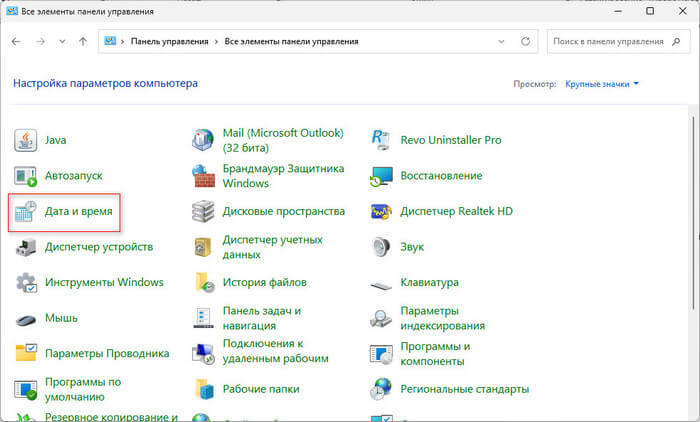Image resolution: width=700 pixels, height=422 pixels.
Task: Open the Мышь mouse icon
Action: point(26,319)
